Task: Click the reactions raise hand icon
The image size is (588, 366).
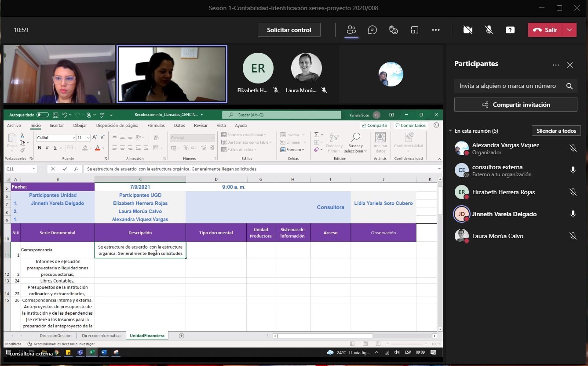Action: (x=394, y=30)
